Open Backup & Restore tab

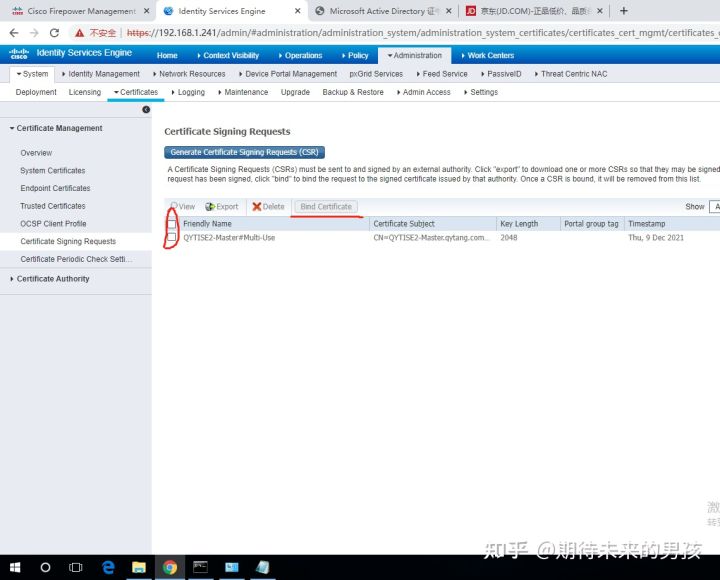tap(353, 92)
